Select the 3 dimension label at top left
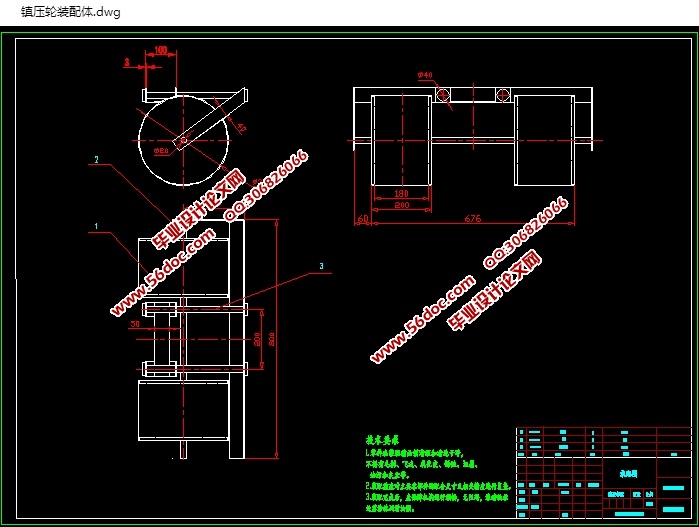This screenshot has width=699, height=527. point(127,61)
